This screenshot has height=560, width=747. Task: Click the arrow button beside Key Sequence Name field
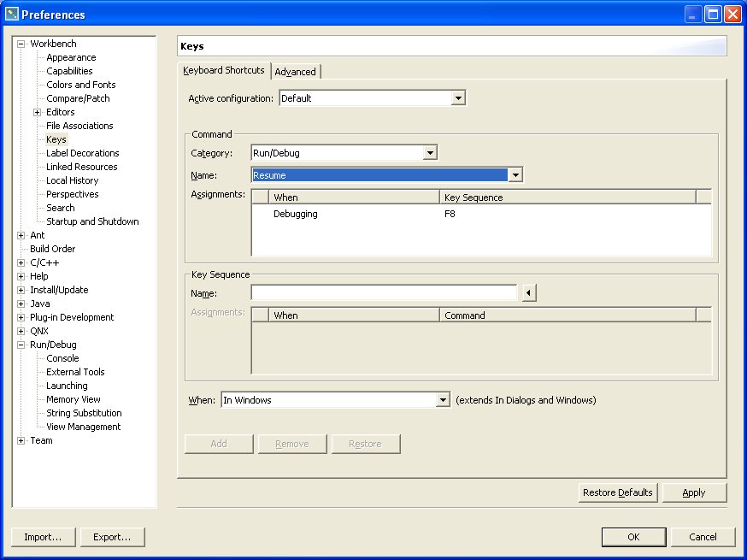(528, 293)
